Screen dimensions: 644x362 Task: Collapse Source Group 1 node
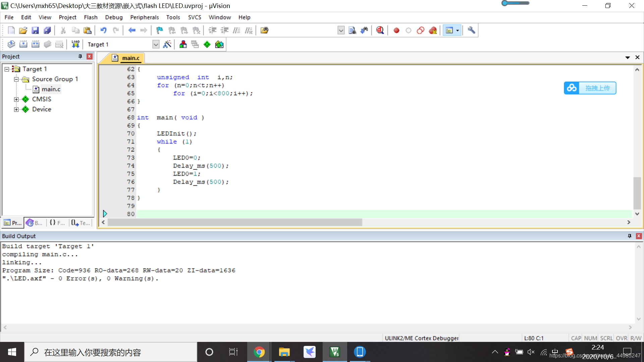click(x=16, y=79)
